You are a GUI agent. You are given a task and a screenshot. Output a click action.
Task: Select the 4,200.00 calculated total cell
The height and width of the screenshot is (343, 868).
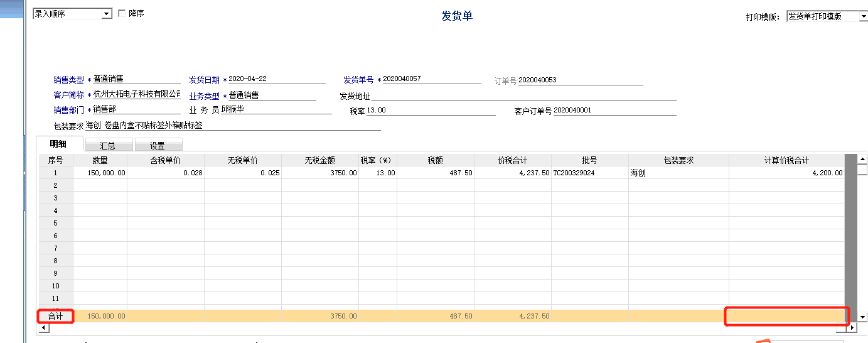pos(786,173)
